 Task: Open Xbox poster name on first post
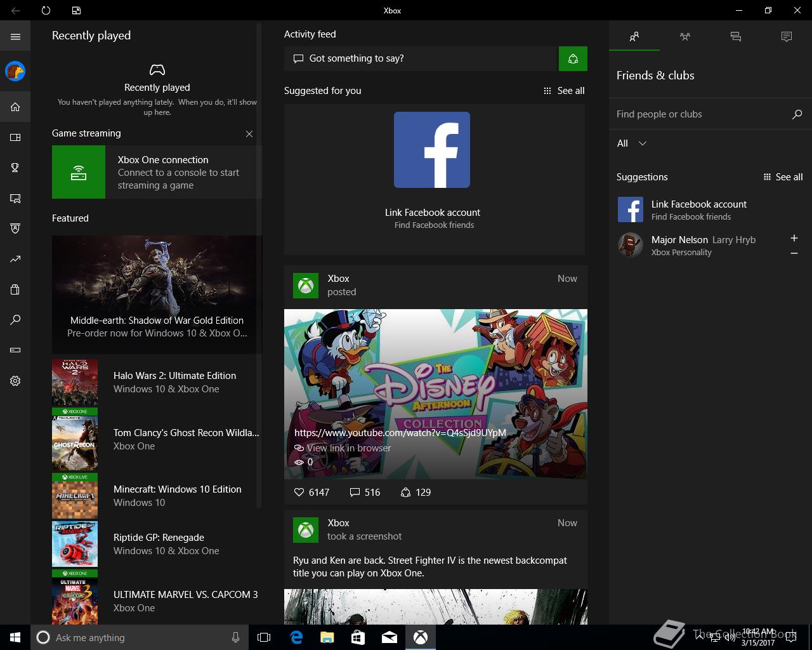tap(338, 279)
